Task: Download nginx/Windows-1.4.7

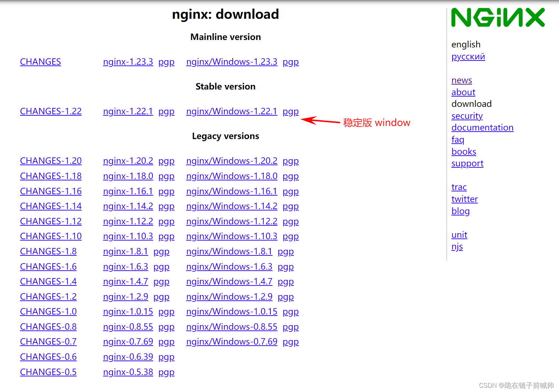Action: pos(229,282)
